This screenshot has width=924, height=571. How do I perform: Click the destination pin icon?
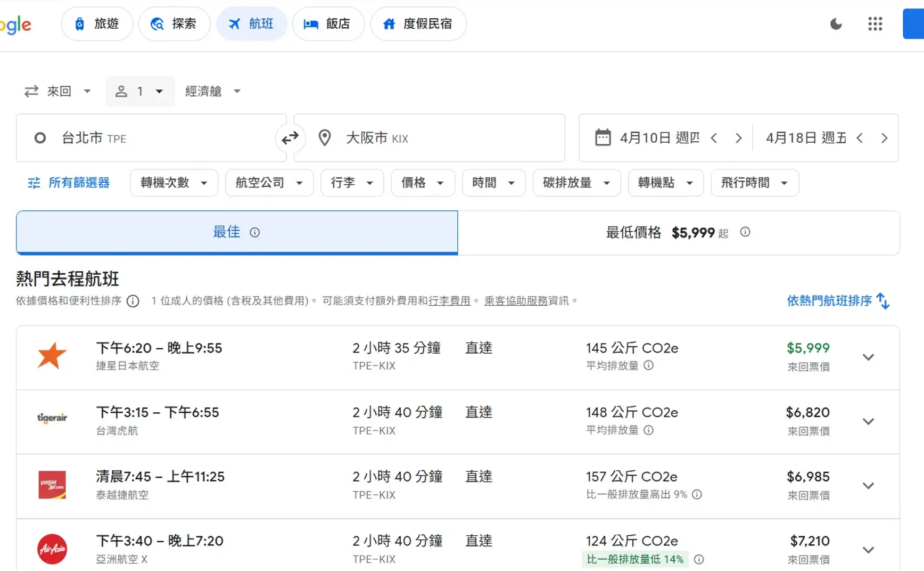click(x=325, y=138)
